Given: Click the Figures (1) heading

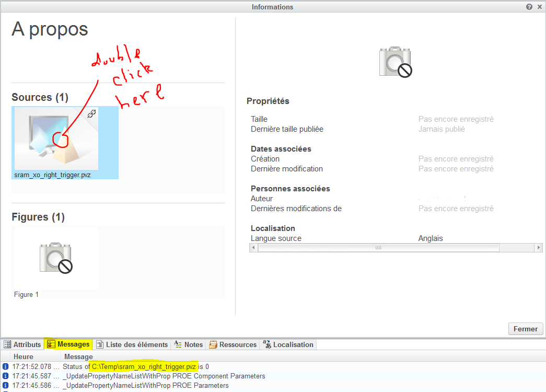Looking at the screenshot, I should point(38,217).
